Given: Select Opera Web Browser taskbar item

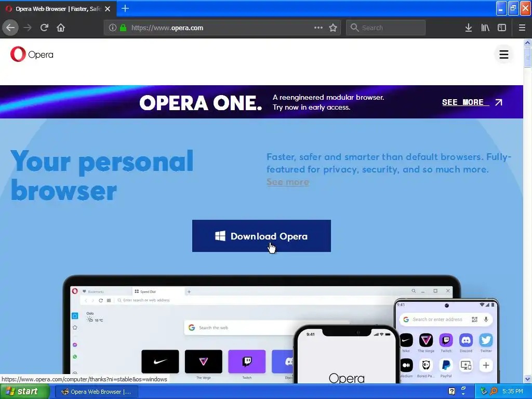Looking at the screenshot, I should (x=96, y=392).
